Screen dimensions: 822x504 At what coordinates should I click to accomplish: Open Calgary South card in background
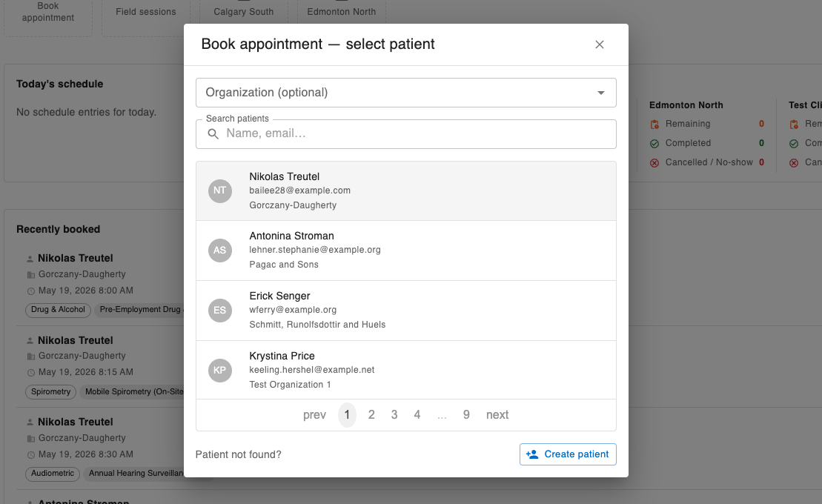coord(244,12)
